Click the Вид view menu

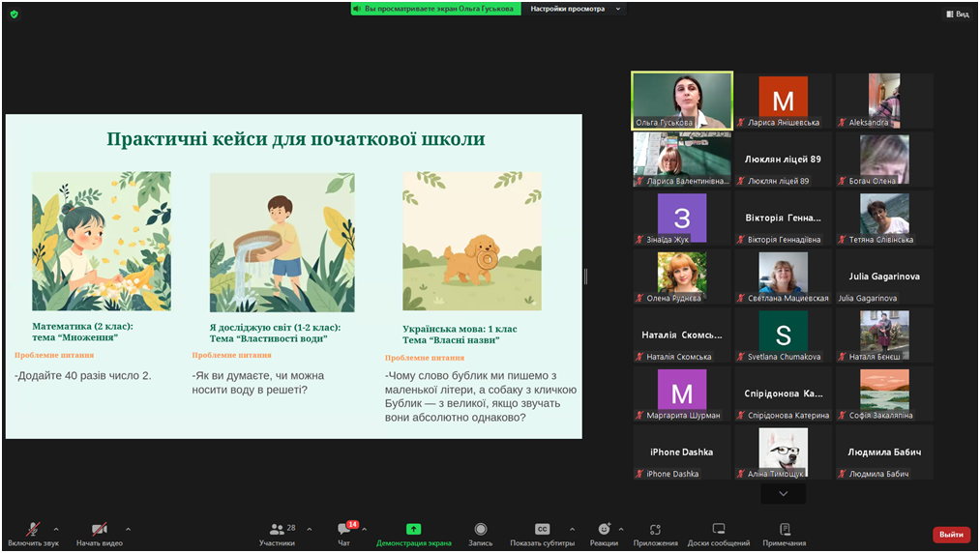(x=957, y=15)
